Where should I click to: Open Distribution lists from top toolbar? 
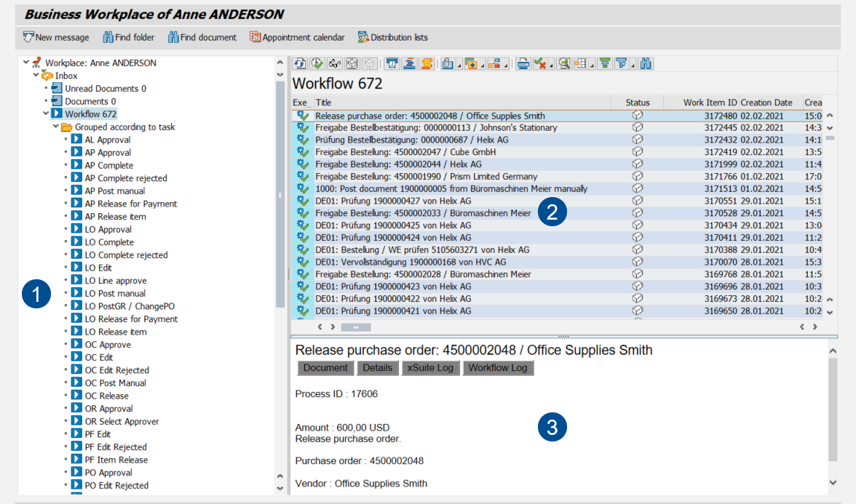click(x=392, y=37)
